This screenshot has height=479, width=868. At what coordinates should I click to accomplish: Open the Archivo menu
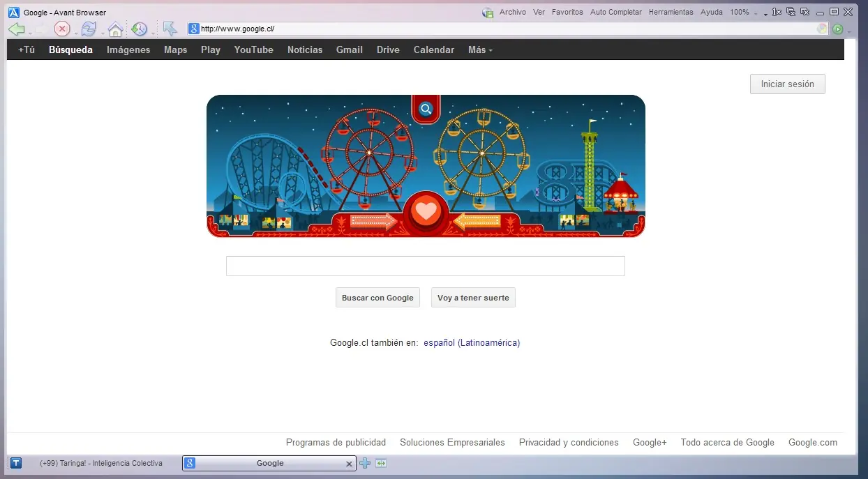513,12
